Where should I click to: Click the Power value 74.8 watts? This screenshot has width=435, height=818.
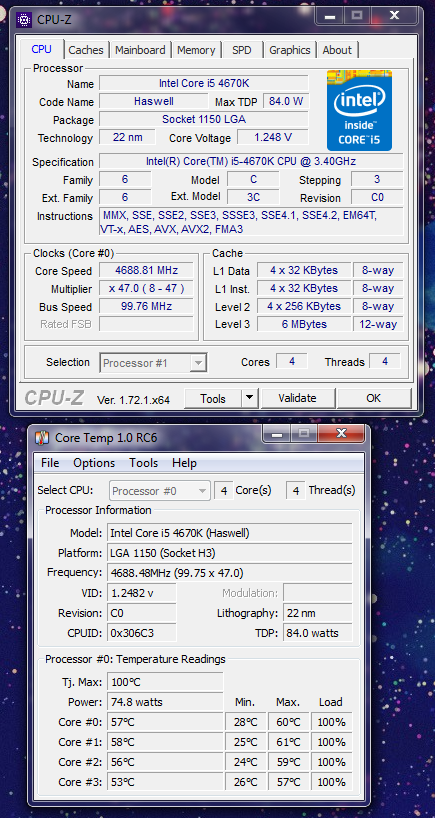tap(165, 702)
